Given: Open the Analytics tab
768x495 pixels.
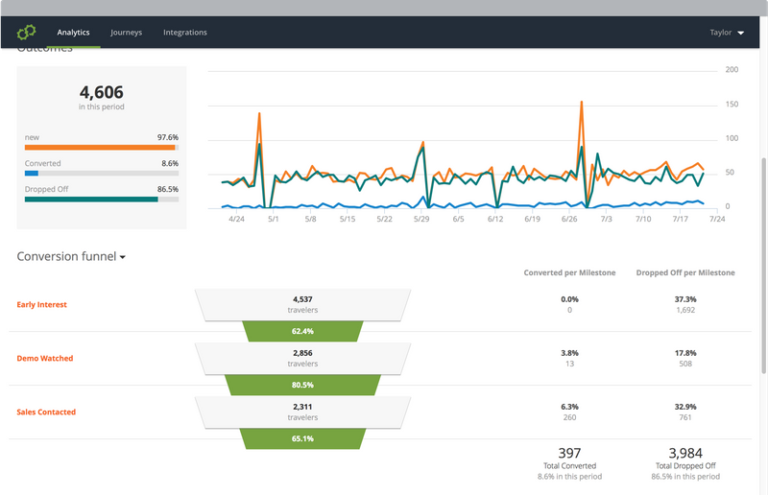Looking at the screenshot, I should point(73,32).
